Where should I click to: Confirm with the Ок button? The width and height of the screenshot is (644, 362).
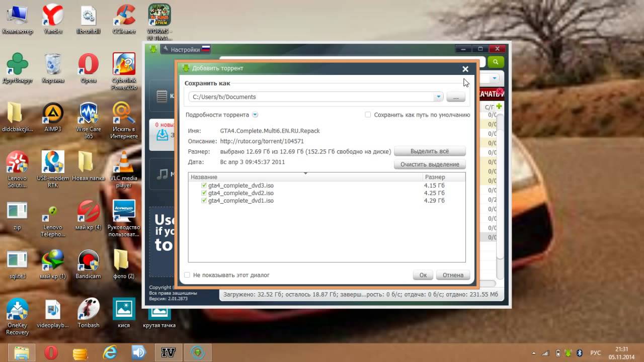[x=423, y=275]
